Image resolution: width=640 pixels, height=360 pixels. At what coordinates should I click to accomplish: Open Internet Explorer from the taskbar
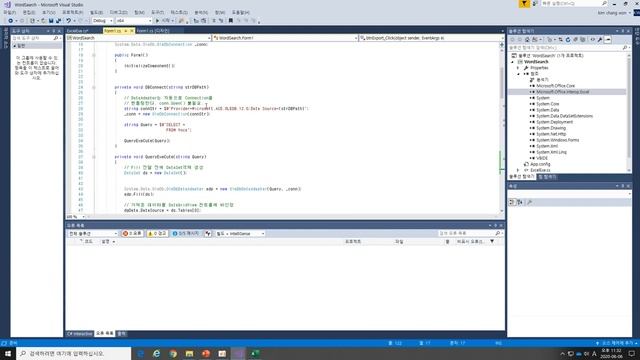point(156,353)
